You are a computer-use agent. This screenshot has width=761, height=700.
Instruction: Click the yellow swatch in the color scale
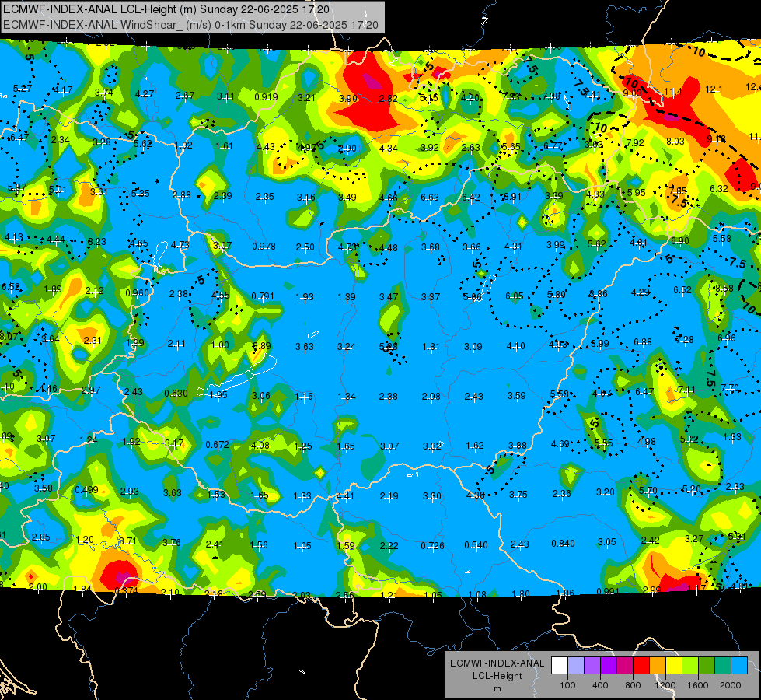tap(674, 665)
